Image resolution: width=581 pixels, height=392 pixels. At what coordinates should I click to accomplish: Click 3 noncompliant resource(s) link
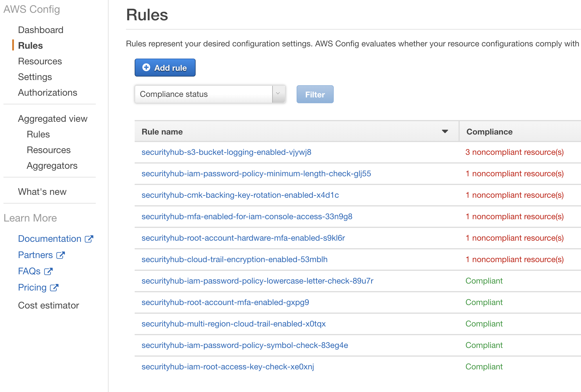point(514,152)
